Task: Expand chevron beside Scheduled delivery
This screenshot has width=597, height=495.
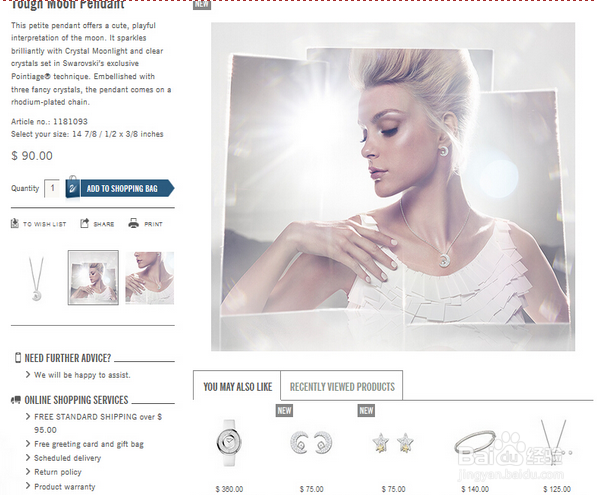Action: pos(28,457)
